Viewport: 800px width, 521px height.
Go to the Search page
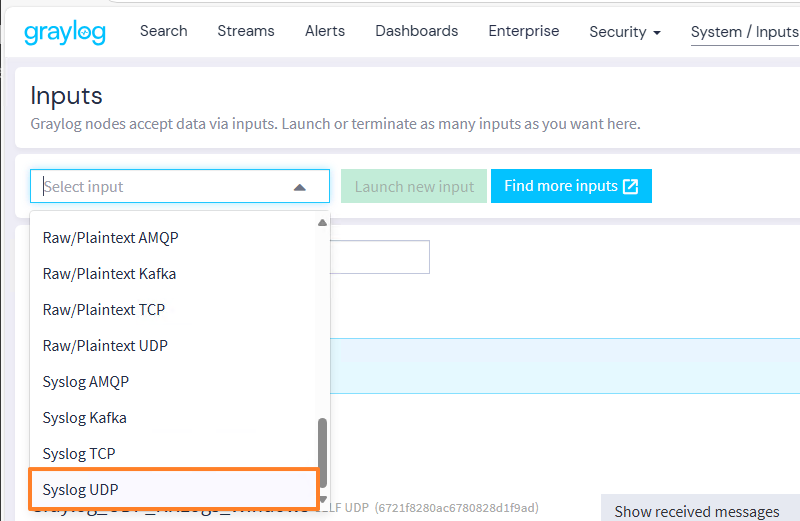[x=164, y=31]
